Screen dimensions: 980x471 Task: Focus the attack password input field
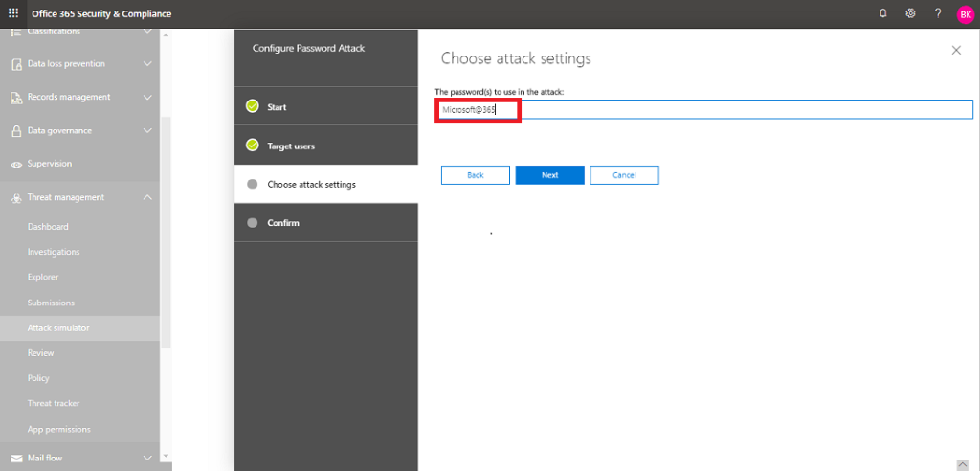[703, 109]
